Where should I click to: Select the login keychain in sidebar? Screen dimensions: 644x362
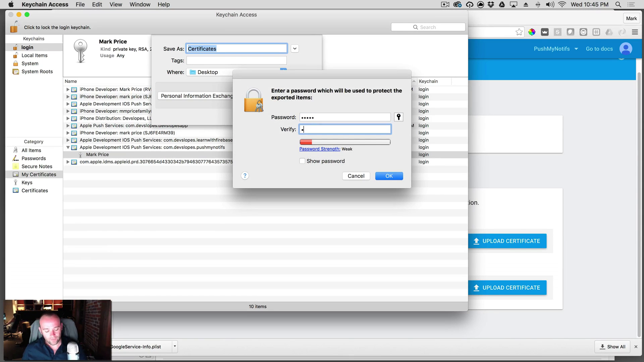tap(34, 47)
